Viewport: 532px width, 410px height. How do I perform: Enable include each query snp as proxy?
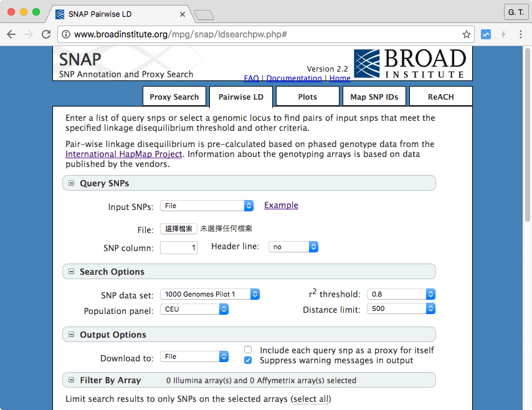(x=248, y=350)
